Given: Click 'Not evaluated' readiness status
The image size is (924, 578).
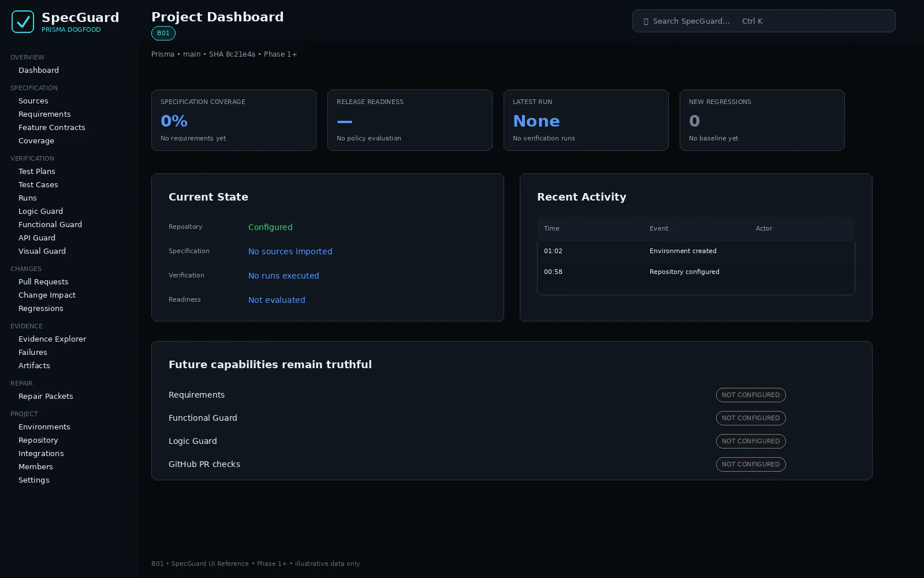Looking at the screenshot, I should 277,300.
